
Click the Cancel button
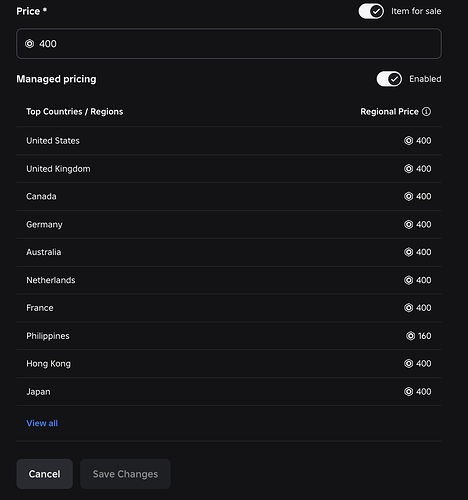click(x=45, y=474)
